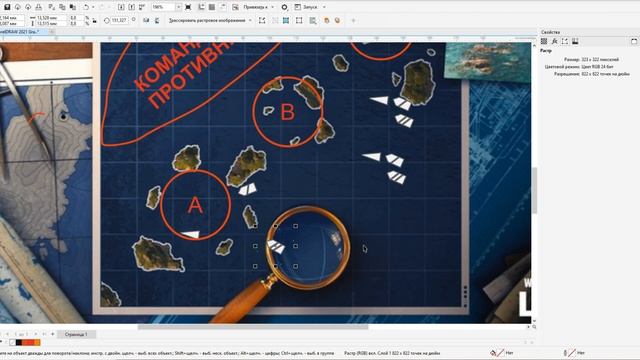Image resolution: width=640 pixels, height=360 pixels.
Task: Click the Save document icon
Action: [x=7, y=7]
